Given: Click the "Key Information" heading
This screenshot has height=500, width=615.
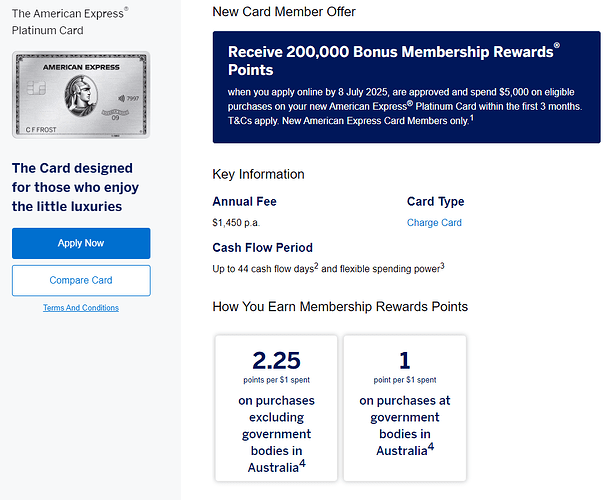Looking at the screenshot, I should 258,174.
